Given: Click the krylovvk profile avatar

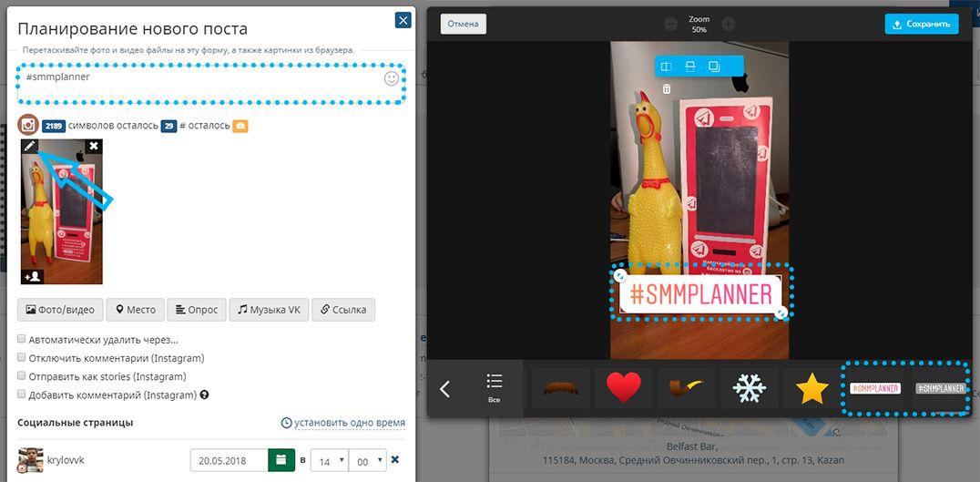Looking at the screenshot, I should point(31,459).
